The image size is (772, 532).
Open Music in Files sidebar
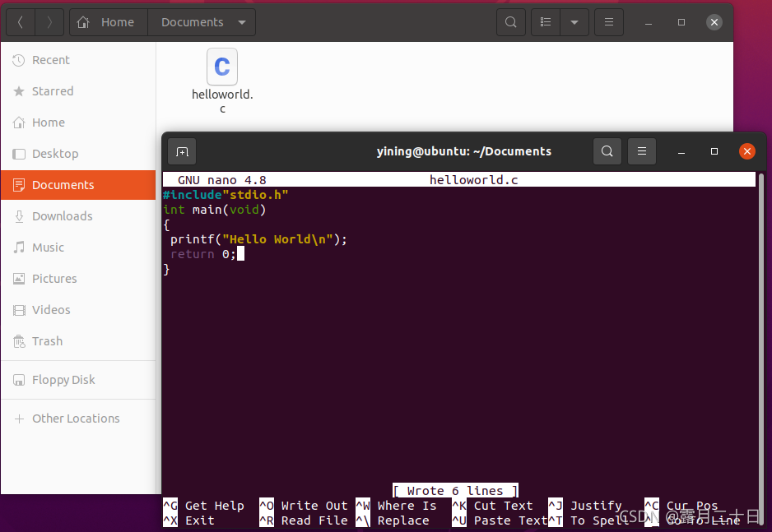point(78,247)
